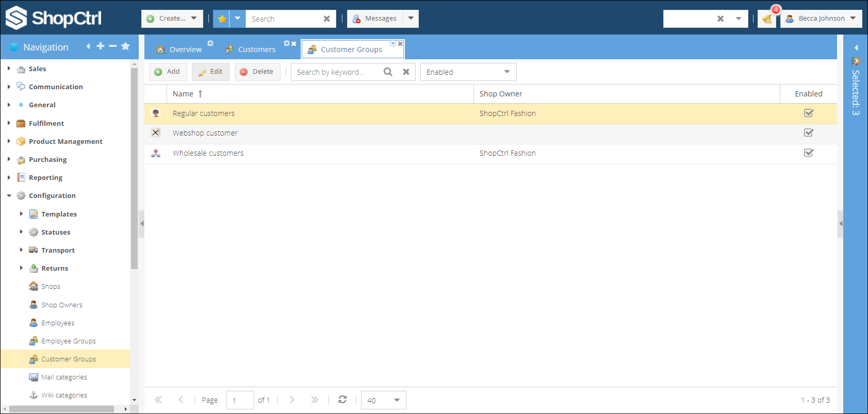This screenshot has height=414, width=868.
Task: Focus the top Search input field
Action: coord(284,19)
